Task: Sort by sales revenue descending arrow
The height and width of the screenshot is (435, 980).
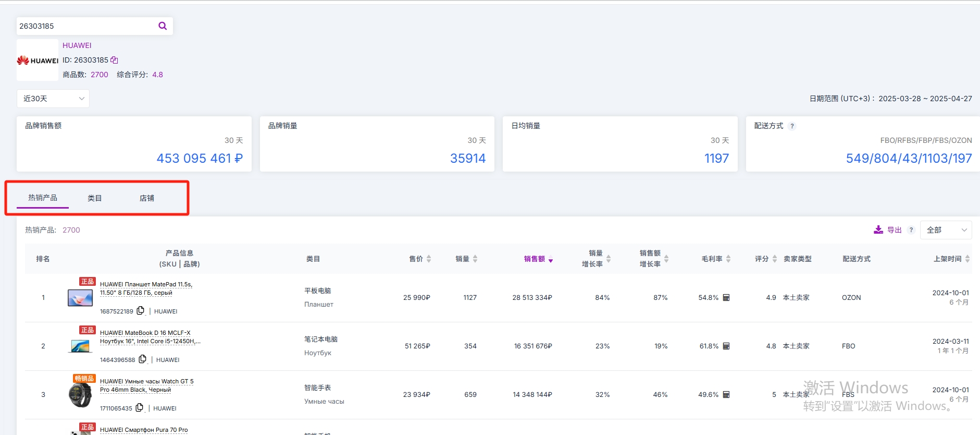Action: tap(551, 260)
